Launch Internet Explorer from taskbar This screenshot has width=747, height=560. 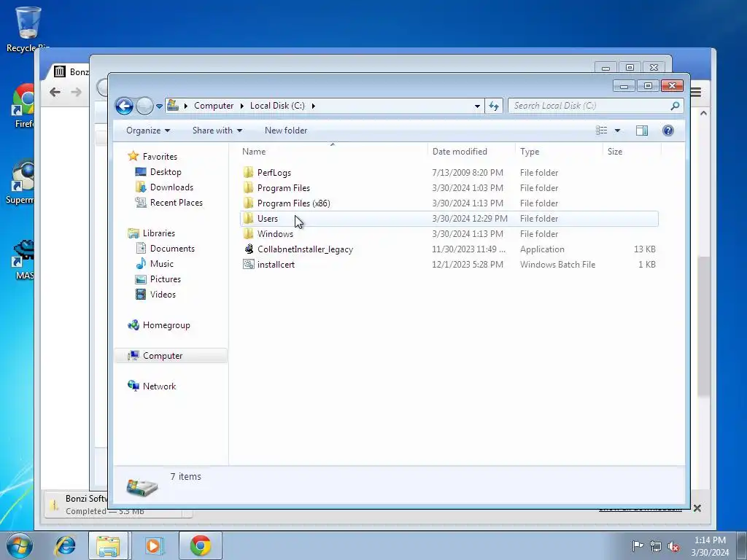coord(64,545)
